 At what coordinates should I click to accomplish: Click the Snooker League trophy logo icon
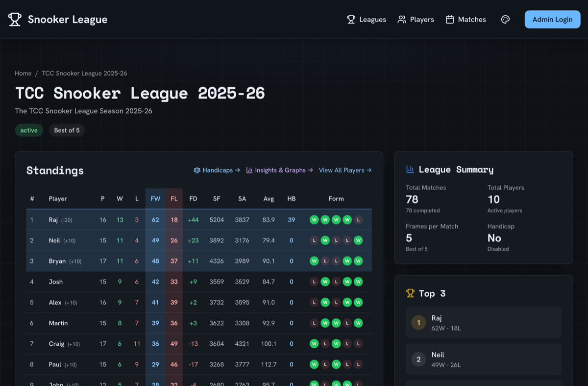[x=15, y=20]
